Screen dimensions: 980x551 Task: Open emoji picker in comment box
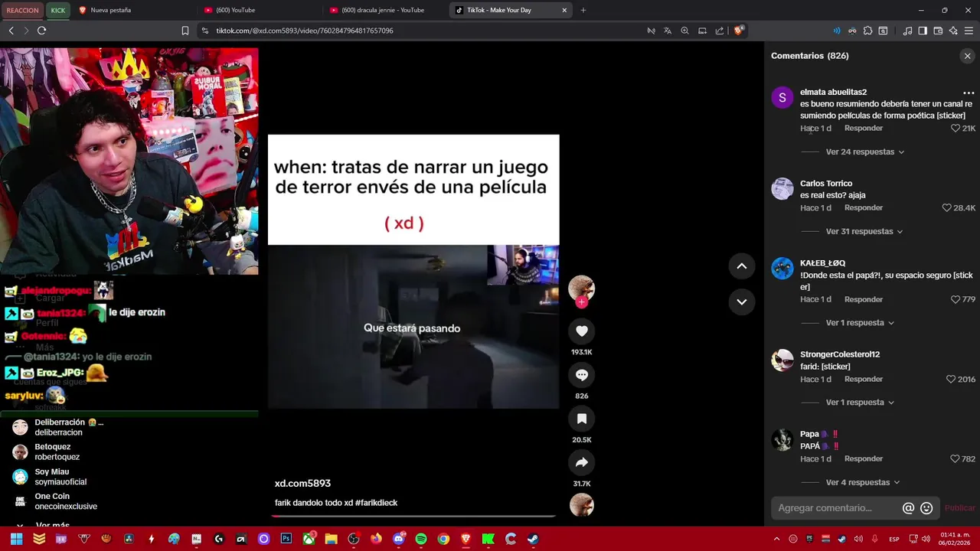pyautogui.click(x=926, y=508)
